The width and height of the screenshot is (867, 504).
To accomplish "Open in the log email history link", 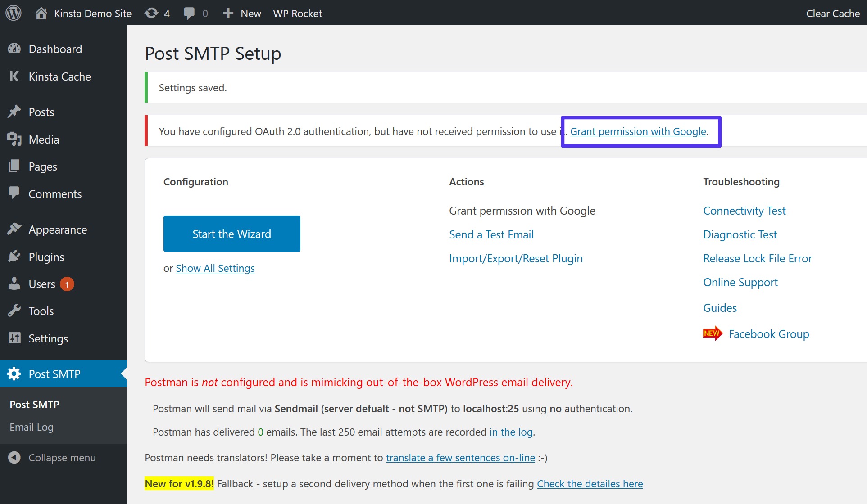I will [511, 432].
